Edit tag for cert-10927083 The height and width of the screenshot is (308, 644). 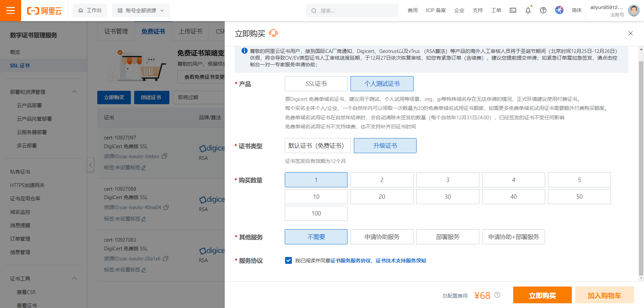click(144, 270)
